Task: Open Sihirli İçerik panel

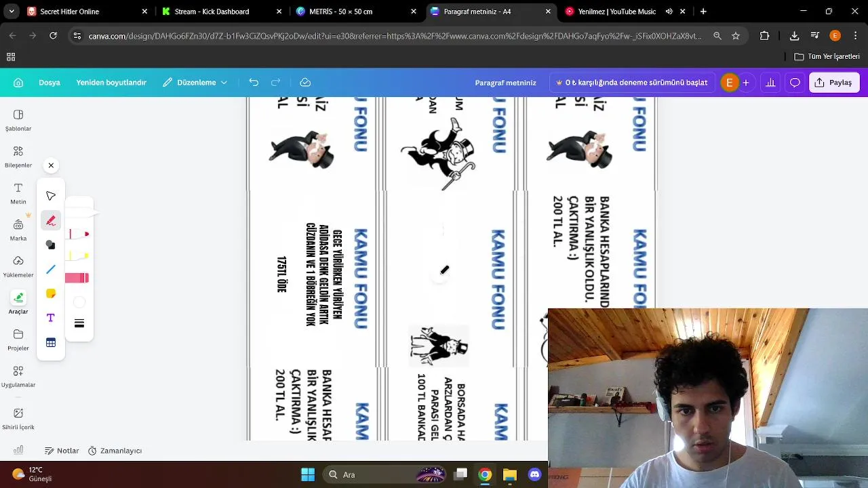Action: tap(18, 418)
